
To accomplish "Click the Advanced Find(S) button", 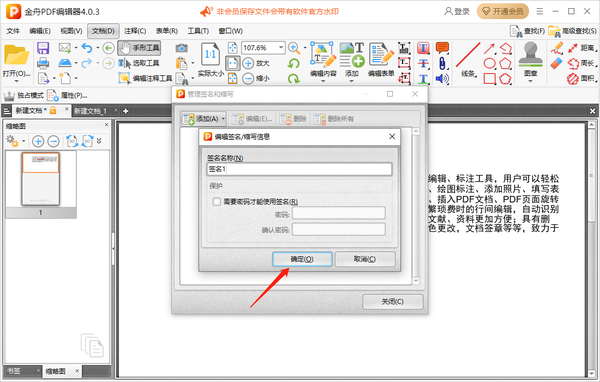I will [572, 31].
